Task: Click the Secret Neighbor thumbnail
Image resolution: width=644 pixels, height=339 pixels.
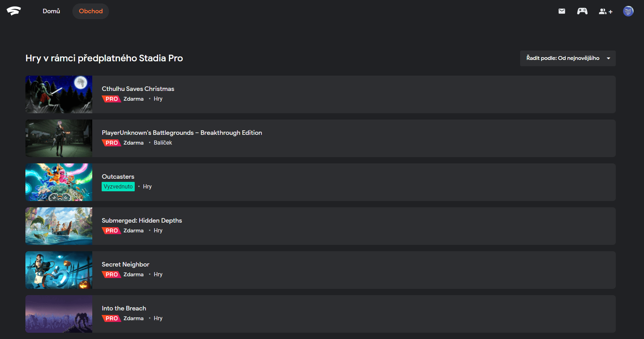Action: [x=59, y=270]
